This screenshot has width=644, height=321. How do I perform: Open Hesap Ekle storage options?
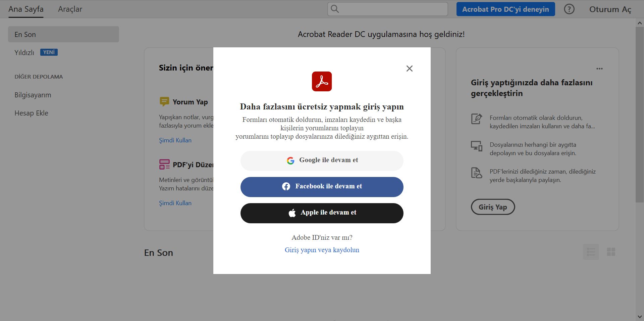(x=31, y=113)
